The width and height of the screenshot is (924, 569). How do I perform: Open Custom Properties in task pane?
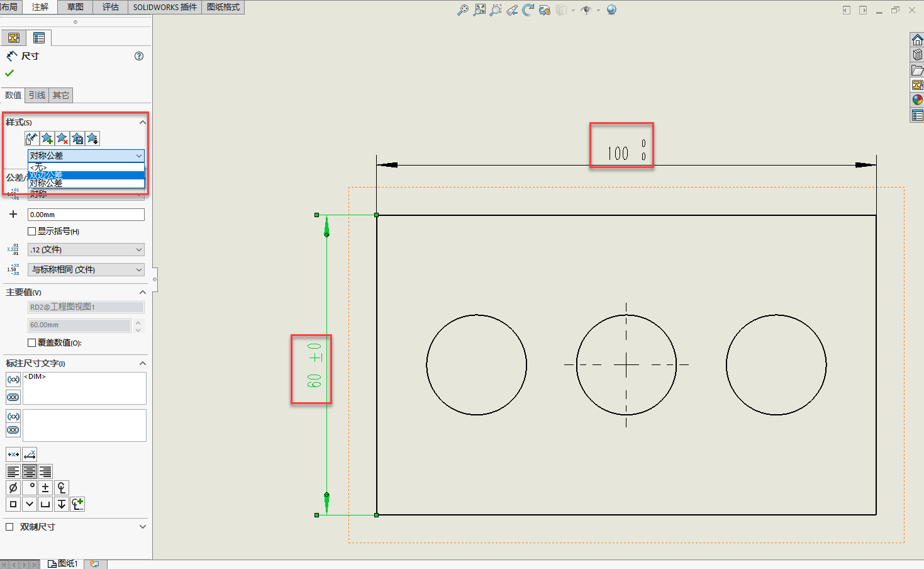918,115
